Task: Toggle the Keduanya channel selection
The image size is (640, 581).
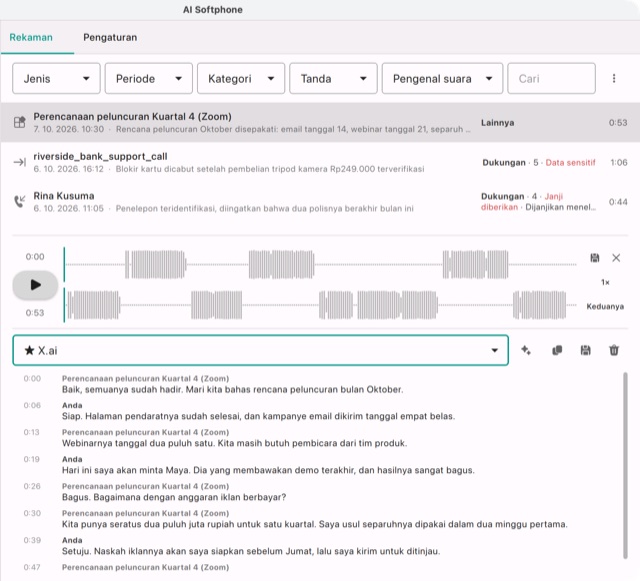Action: tap(605, 307)
